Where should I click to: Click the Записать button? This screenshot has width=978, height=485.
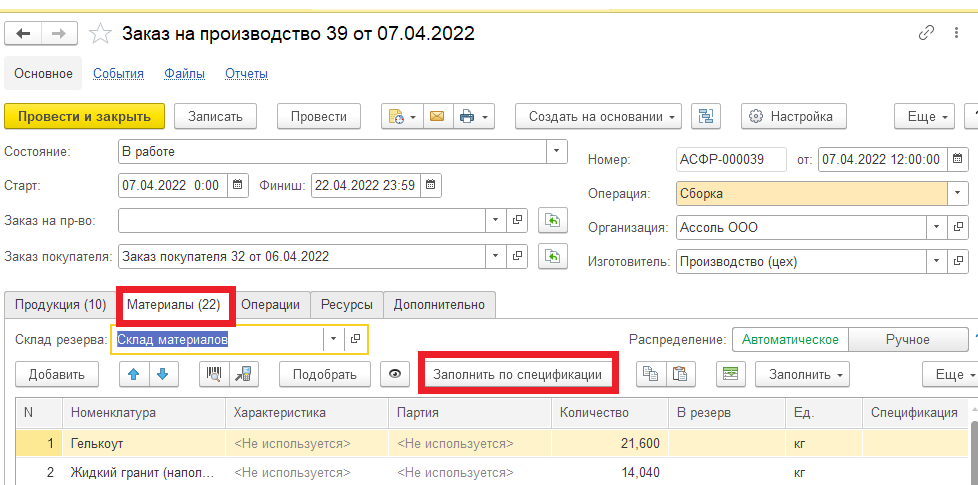click(215, 116)
